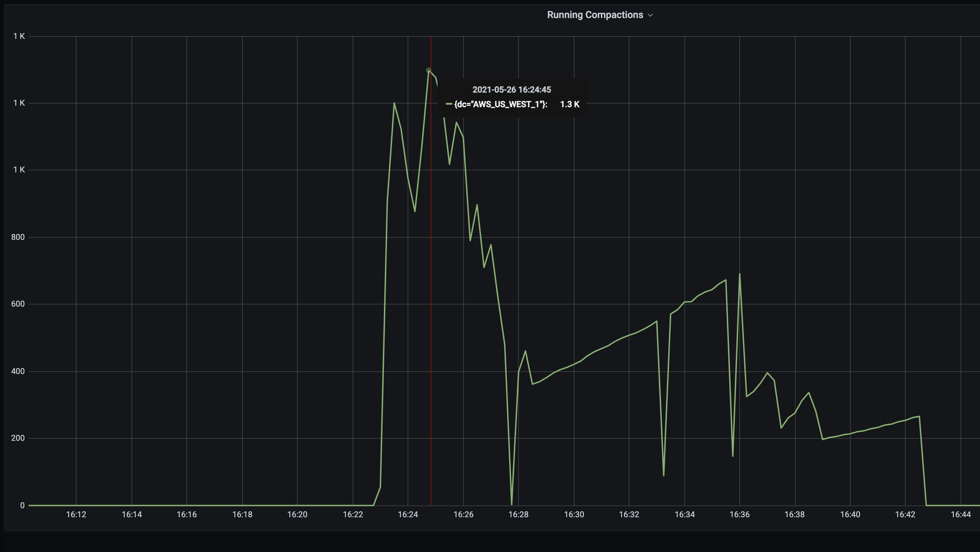Select the 16:12 time axis label

(x=76, y=514)
